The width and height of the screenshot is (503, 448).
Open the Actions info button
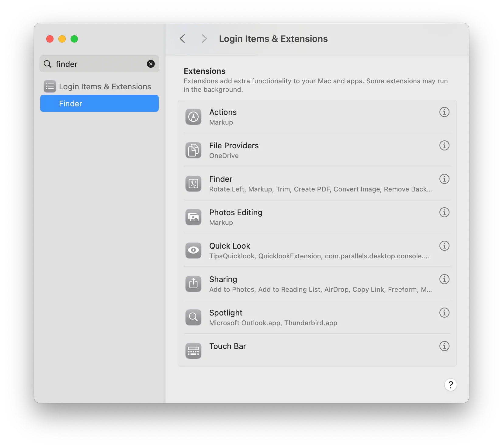[x=444, y=112]
